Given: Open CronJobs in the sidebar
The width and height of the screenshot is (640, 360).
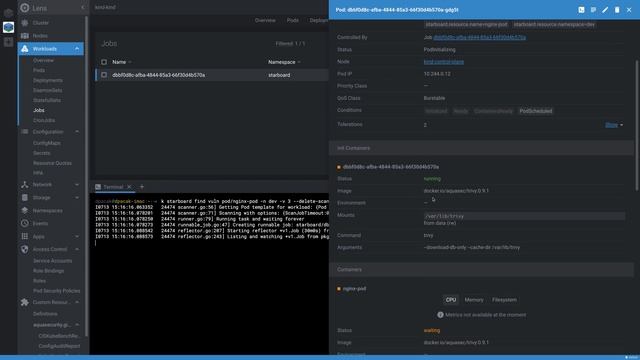Looking at the screenshot, I should click(x=44, y=120).
